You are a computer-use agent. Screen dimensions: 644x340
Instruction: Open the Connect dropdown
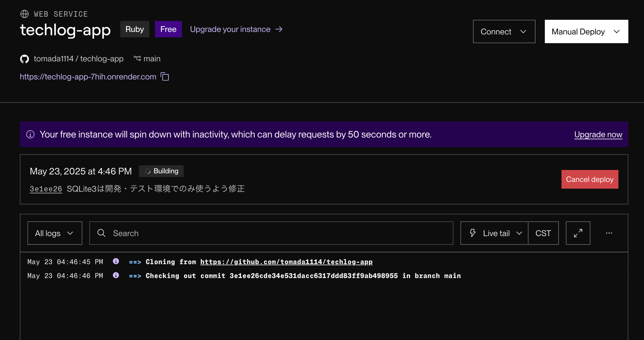pos(504,32)
